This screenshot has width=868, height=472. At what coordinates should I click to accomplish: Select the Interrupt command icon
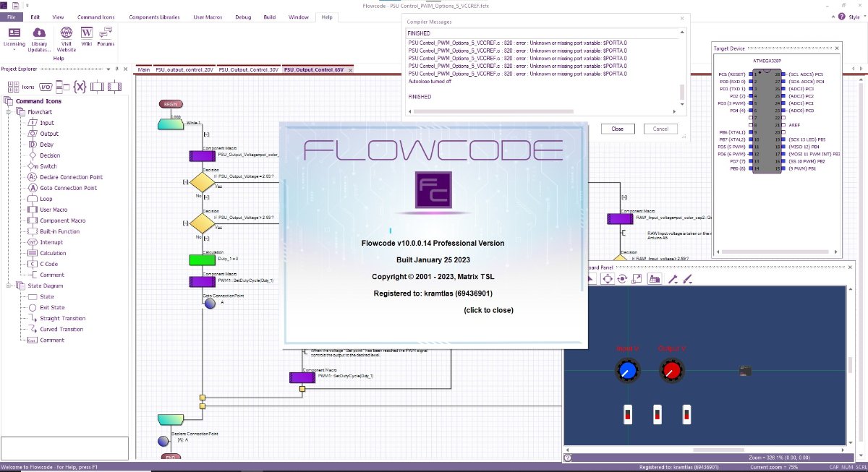point(45,242)
